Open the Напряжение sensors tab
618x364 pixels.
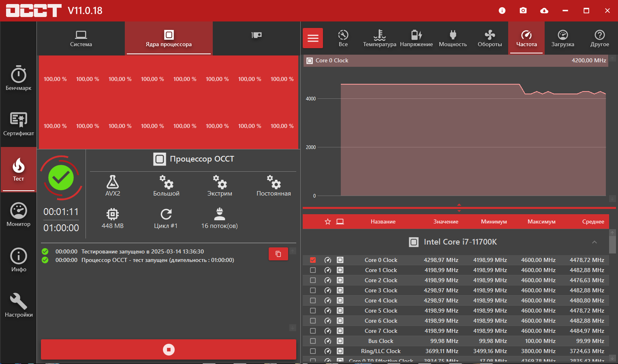(416, 38)
